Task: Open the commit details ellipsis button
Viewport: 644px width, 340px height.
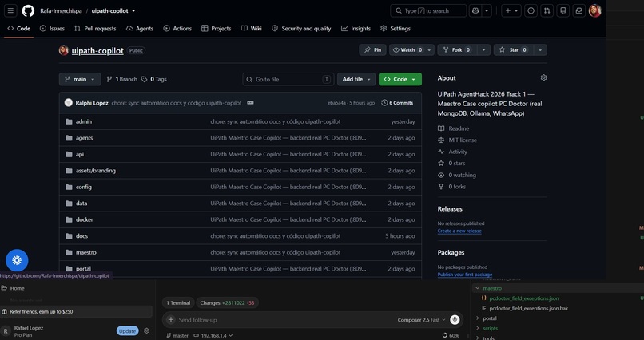Action: pyautogui.click(x=250, y=103)
